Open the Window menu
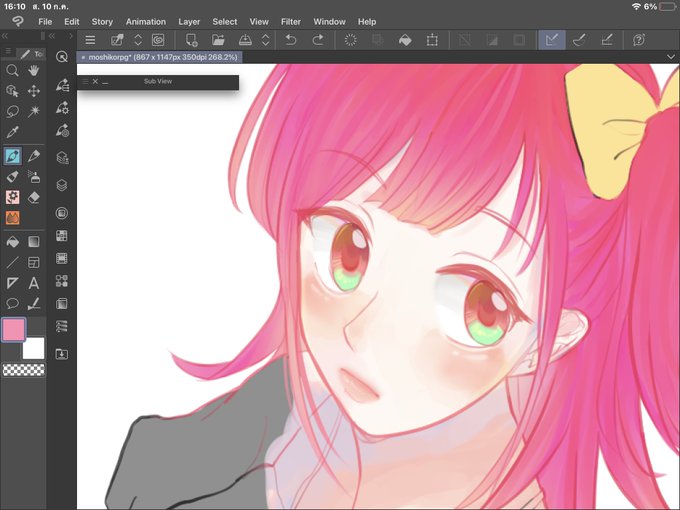This screenshot has width=680, height=510. [329, 22]
